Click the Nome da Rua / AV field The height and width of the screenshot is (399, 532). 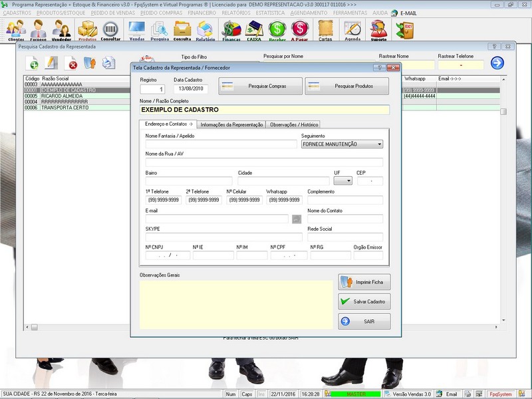coord(264,162)
